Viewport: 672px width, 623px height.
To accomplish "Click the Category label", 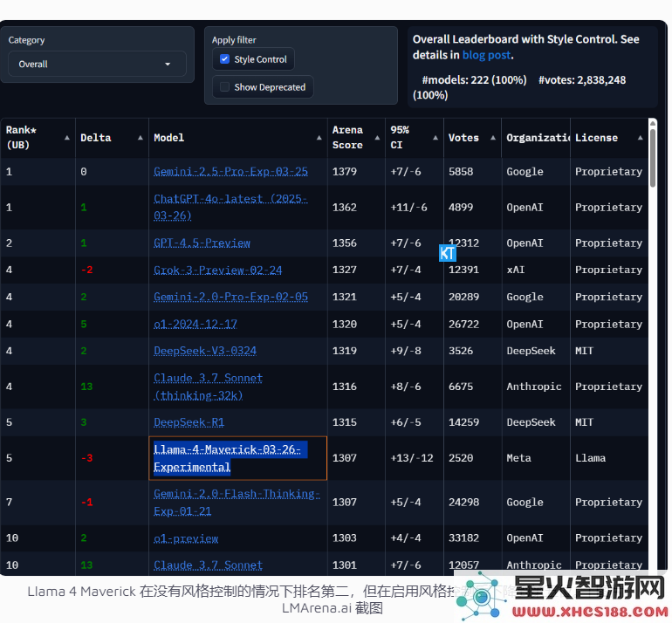I will tap(26, 40).
